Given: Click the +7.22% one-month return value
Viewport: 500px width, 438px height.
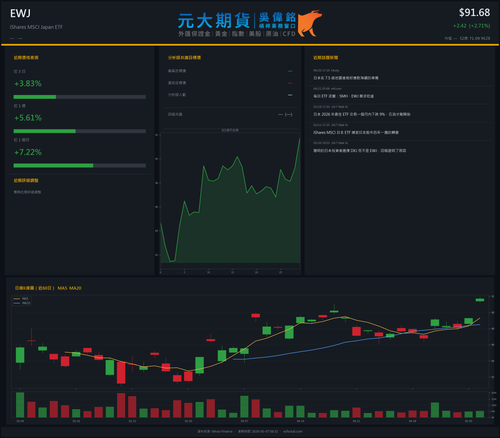Looking at the screenshot, I should pos(28,152).
